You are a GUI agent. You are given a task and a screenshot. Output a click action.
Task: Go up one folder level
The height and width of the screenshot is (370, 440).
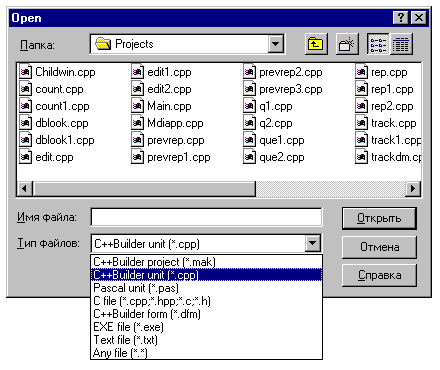pos(316,44)
